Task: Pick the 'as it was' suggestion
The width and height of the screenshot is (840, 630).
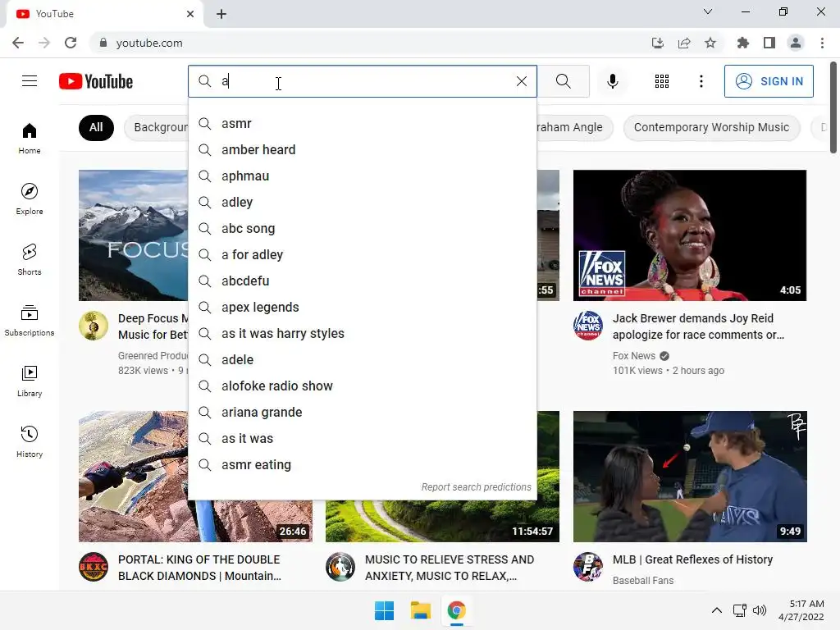Action: click(362, 438)
